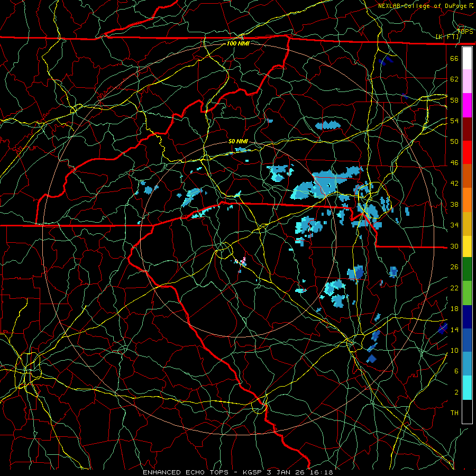Click the "3 JAN 26 16:18" timestamp
This screenshot has width=476, height=476.
(301, 472)
